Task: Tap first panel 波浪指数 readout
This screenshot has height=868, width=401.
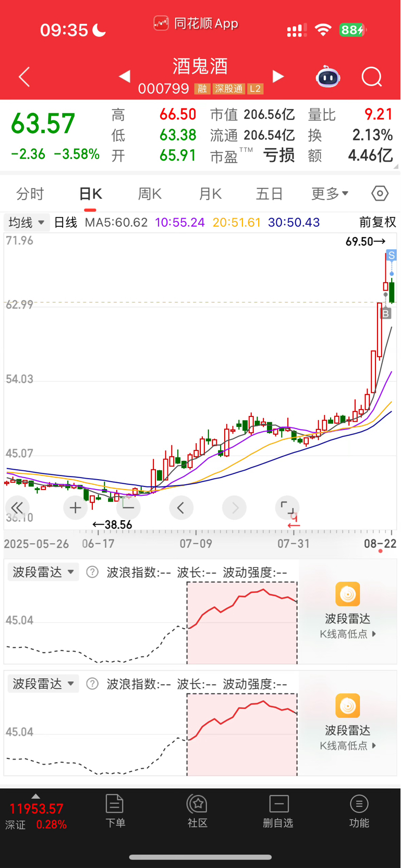Action: tap(139, 572)
